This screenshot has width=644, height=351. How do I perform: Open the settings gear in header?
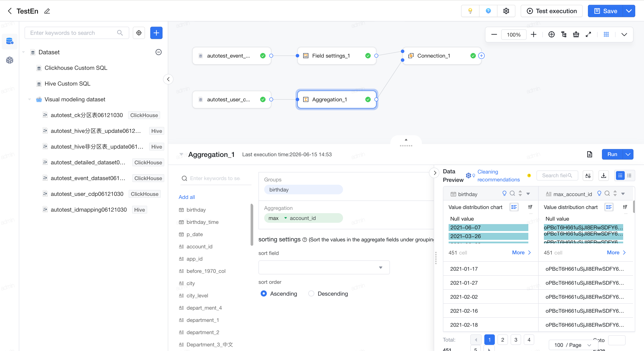pyautogui.click(x=506, y=11)
